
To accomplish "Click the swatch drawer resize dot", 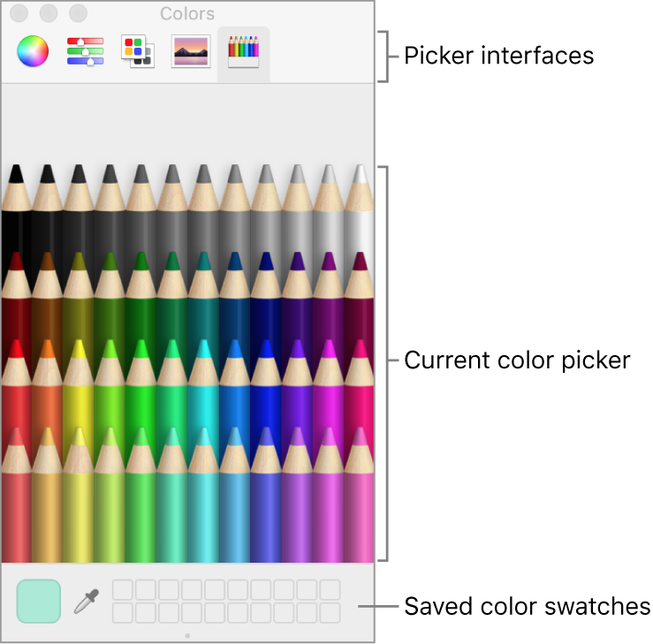I will click(187, 635).
